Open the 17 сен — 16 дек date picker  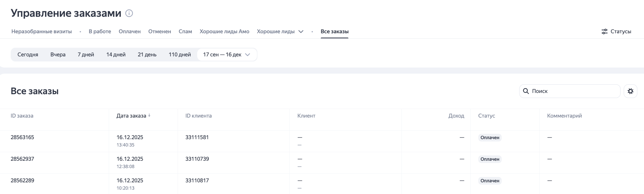227,55
